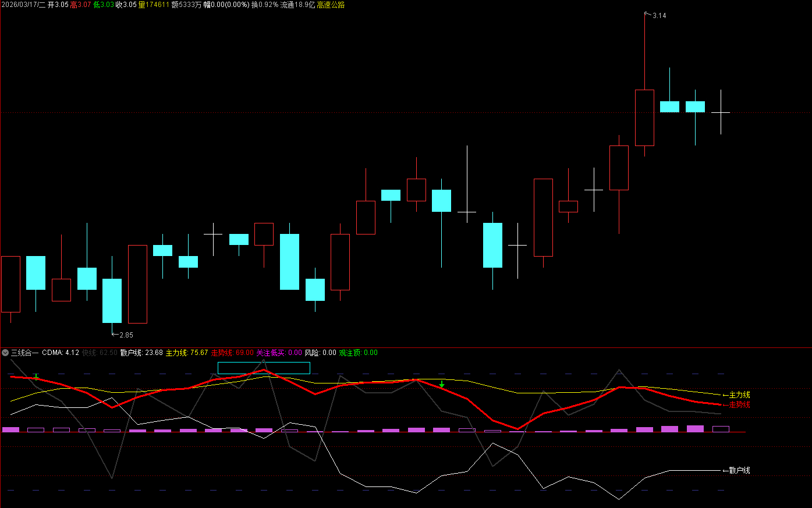Screen dimensions: 812x508
Task: Click the 主力线 line label
Action: pos(739,395)
